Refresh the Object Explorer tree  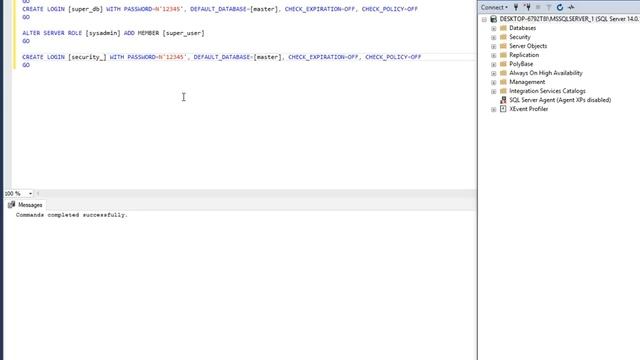coord(560,7)
